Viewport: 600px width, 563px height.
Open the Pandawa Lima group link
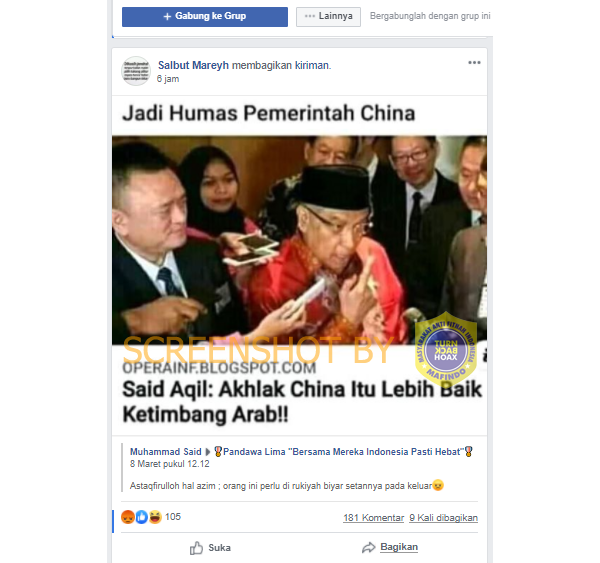(343, 452)
